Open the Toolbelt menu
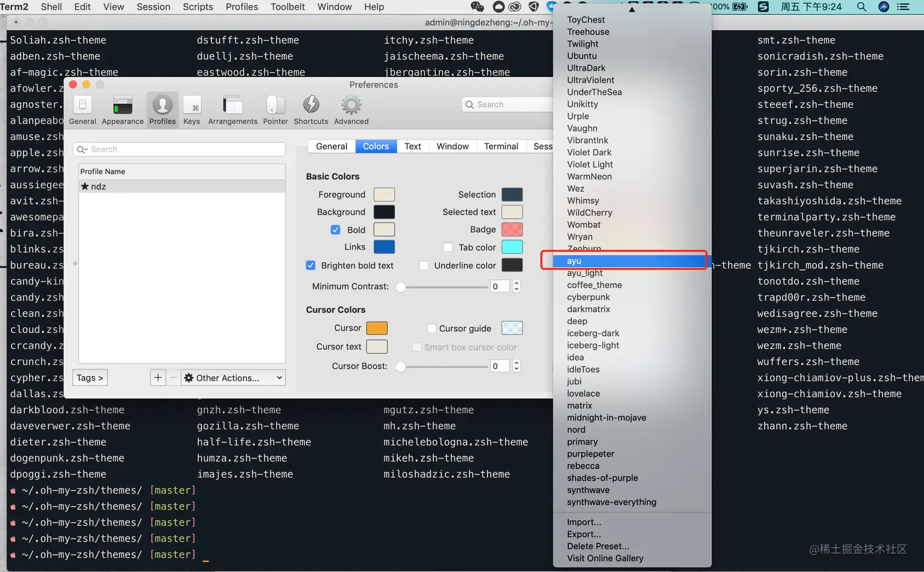The width and height of the screenshot is (924, 572). (288, 7)
